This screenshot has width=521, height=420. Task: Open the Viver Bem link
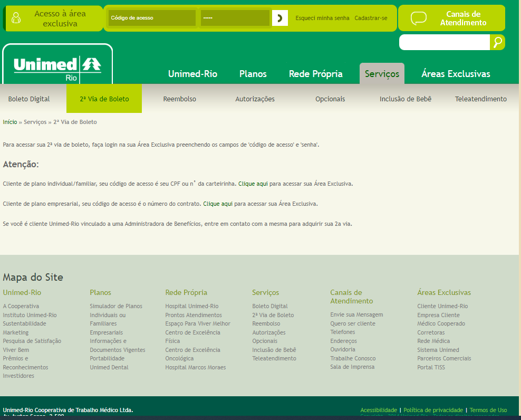16,350
